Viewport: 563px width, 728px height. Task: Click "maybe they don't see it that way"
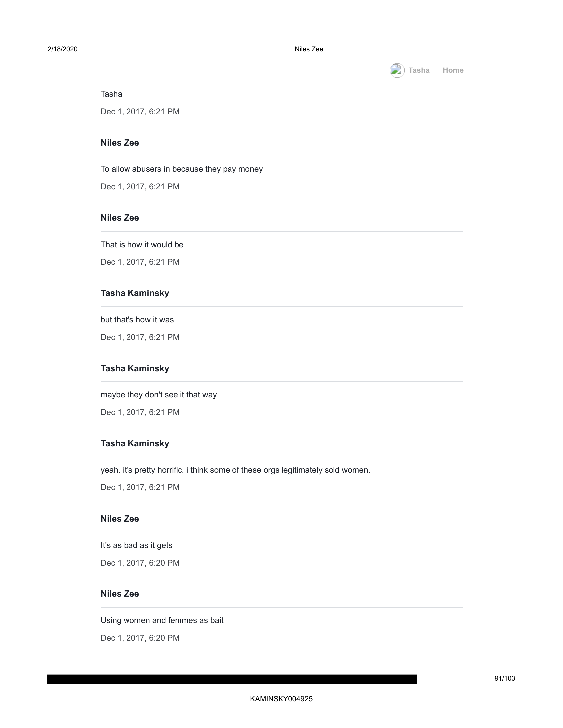[x=158, y=395]
